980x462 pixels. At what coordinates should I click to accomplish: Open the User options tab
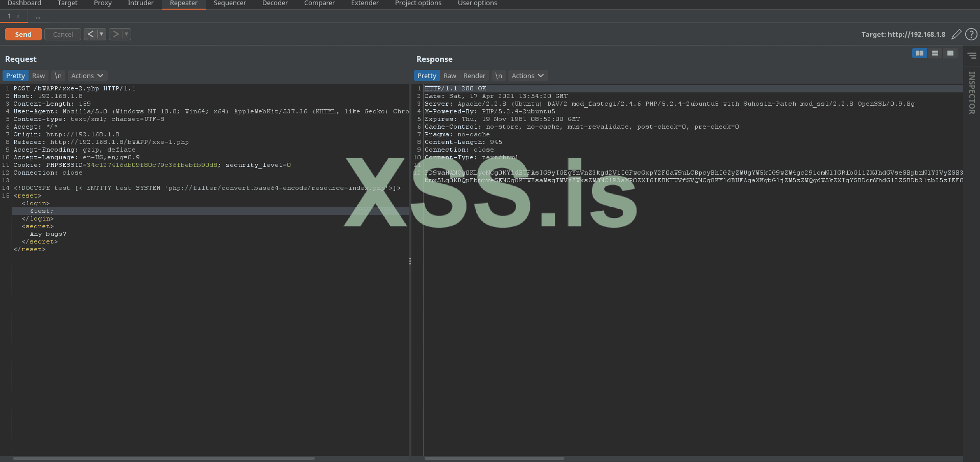pos(477,4)
